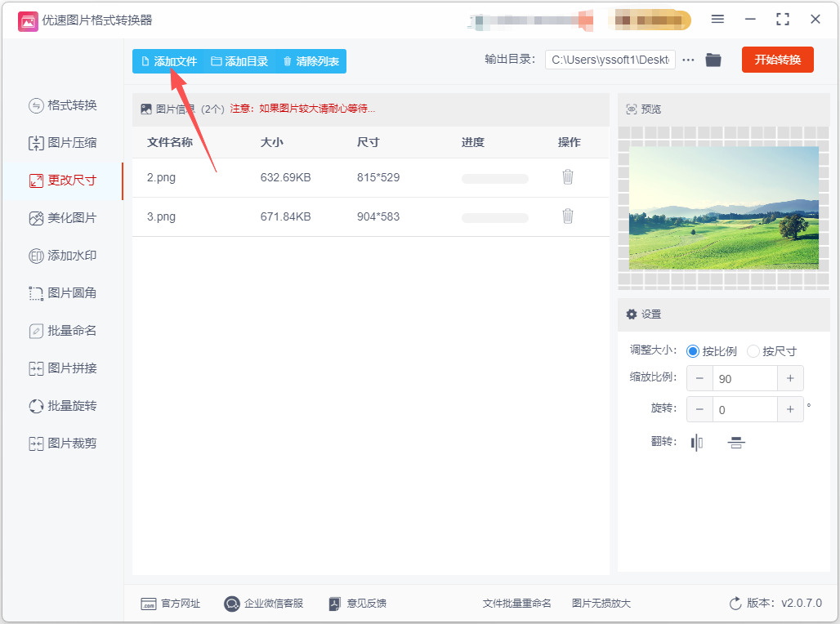The width and height of the screenshot is (840, 624).
Task: Select the 3.png file row
Action: click(370, 216)
